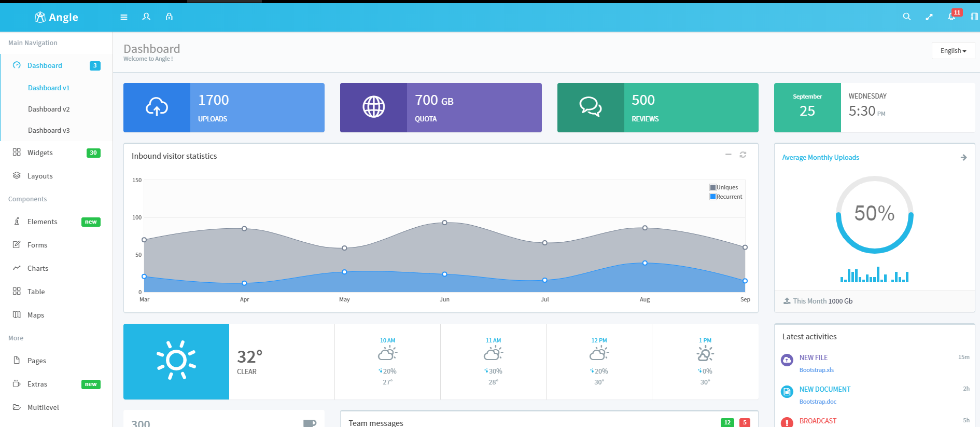This screenshot has height=427, width=980.
Task: Open Charts from the sidebar navigation
Action: (38, 268)
